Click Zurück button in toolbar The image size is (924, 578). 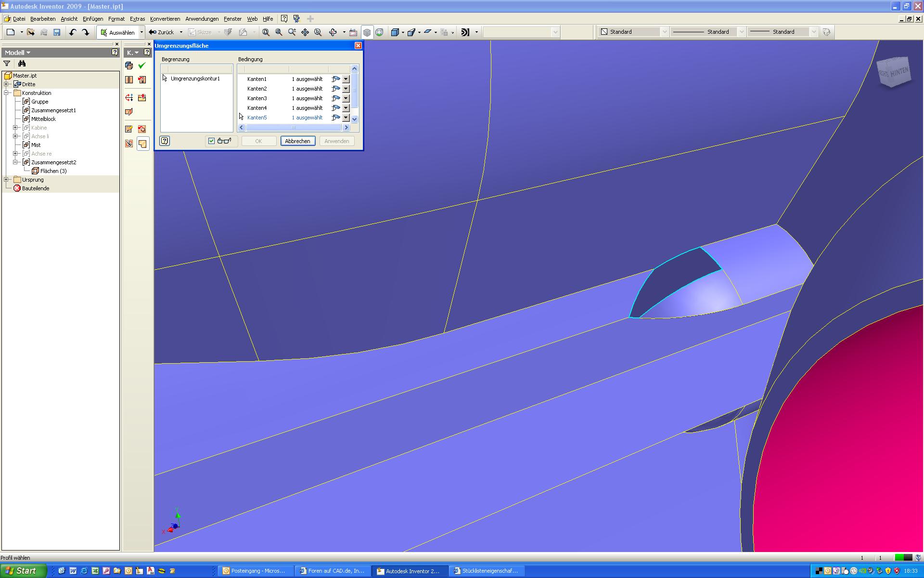(x=162, y=32)
